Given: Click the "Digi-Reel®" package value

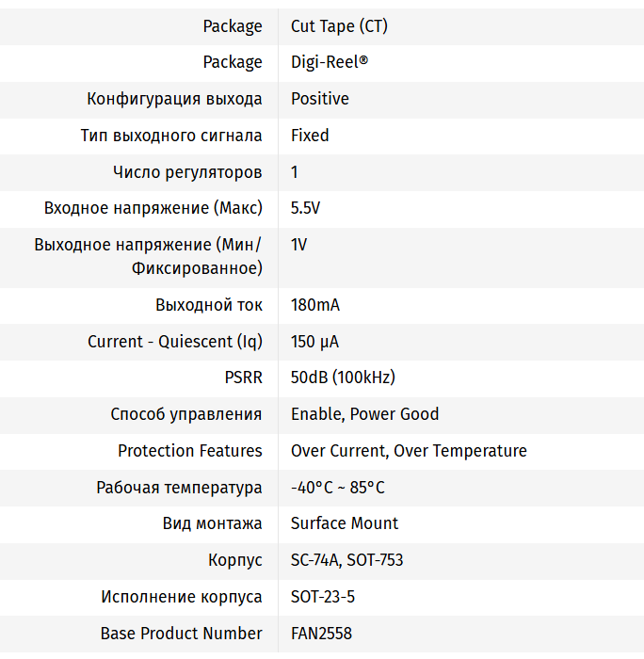Looking at the screenshot, I should [329, 62].
